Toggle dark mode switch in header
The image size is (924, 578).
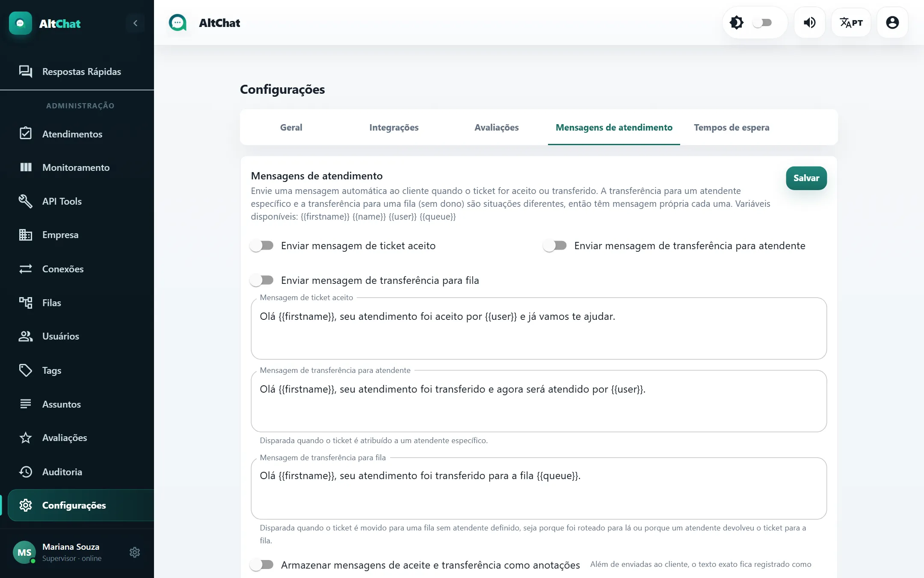[762, 23]
